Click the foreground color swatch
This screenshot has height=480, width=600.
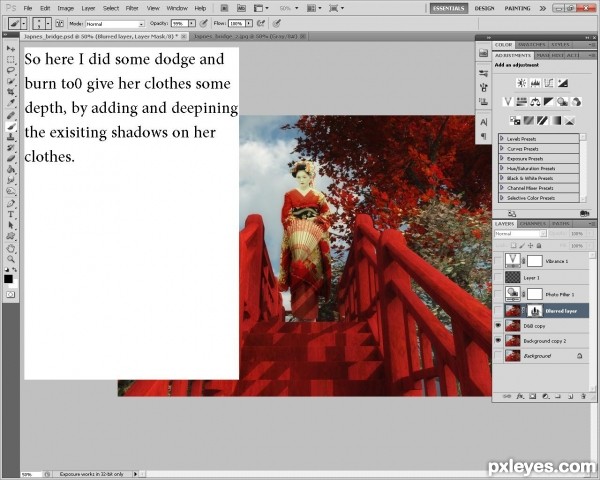click(8, 279)
